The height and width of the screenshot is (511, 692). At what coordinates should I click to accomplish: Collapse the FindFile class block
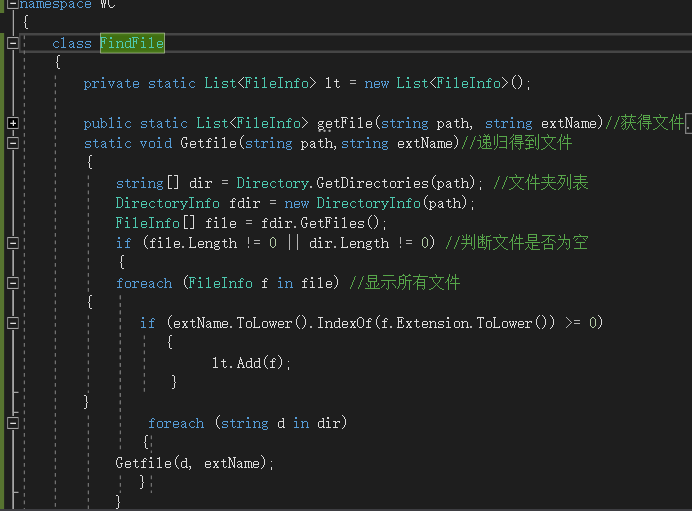coord(12,43)
